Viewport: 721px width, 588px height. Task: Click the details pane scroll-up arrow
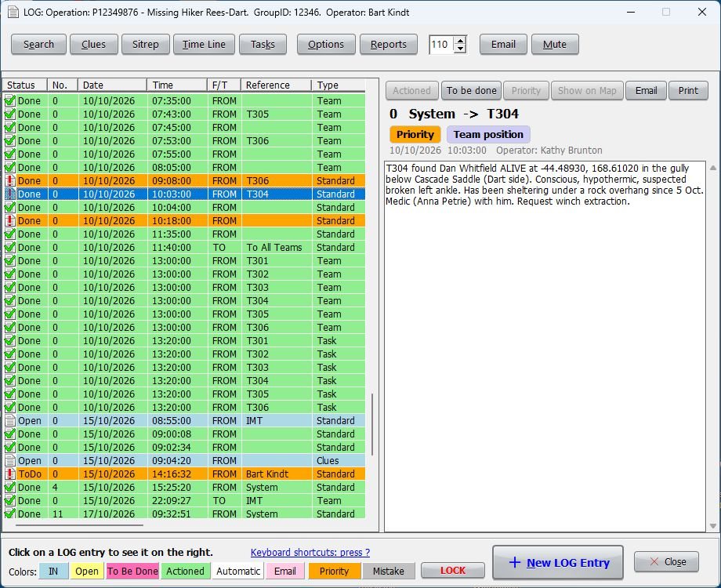pyautogui.click(x=712, y=168)
